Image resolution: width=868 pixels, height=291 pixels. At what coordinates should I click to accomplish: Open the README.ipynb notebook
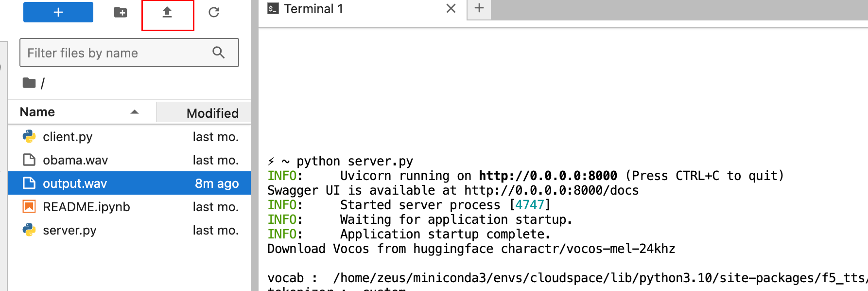coord(86,207)
